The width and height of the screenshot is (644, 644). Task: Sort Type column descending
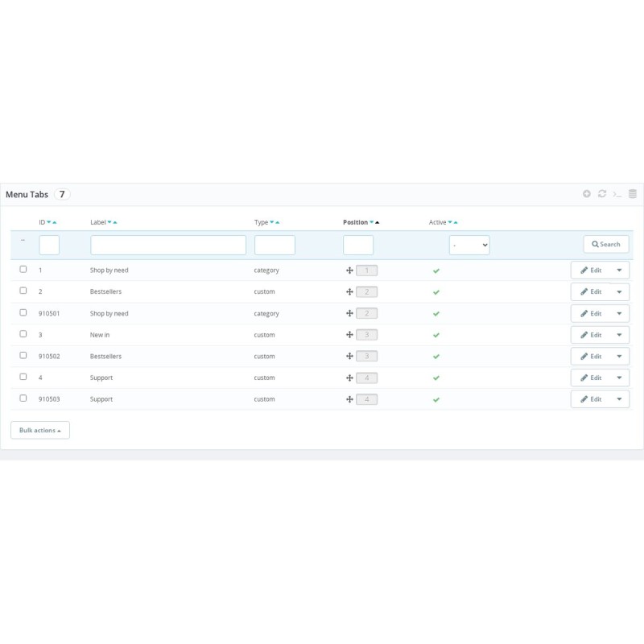click(271, 222)
